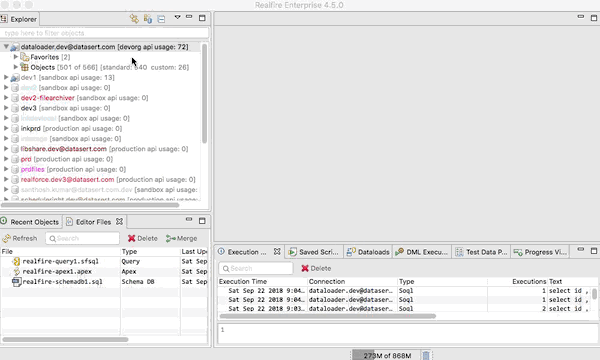This screenshot has width=600, height=360.
Task: Expand the inkprd production connection
Action: coord(6,128)
